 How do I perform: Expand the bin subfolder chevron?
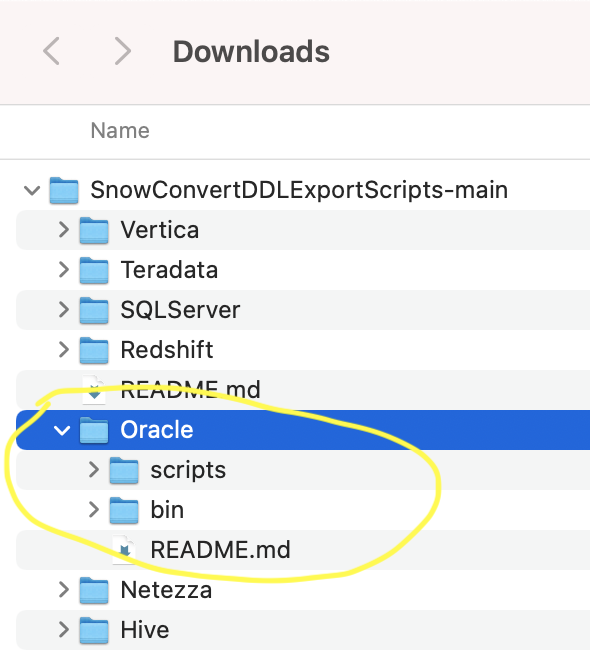(x=94, y=509)
